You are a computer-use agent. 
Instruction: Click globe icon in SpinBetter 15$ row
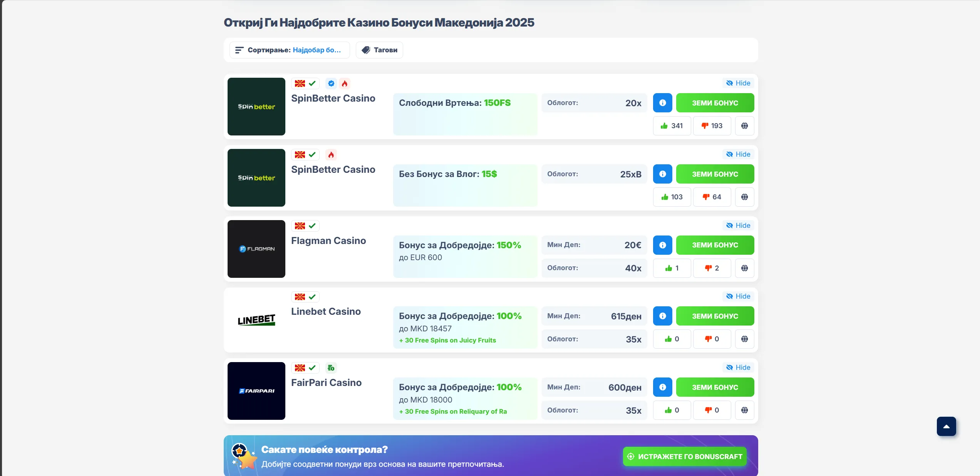744,197
